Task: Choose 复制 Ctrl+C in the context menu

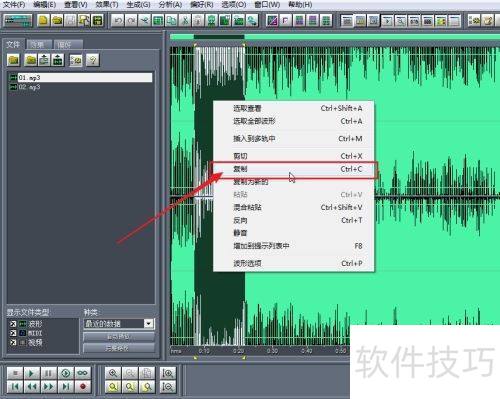Action: 294,169
